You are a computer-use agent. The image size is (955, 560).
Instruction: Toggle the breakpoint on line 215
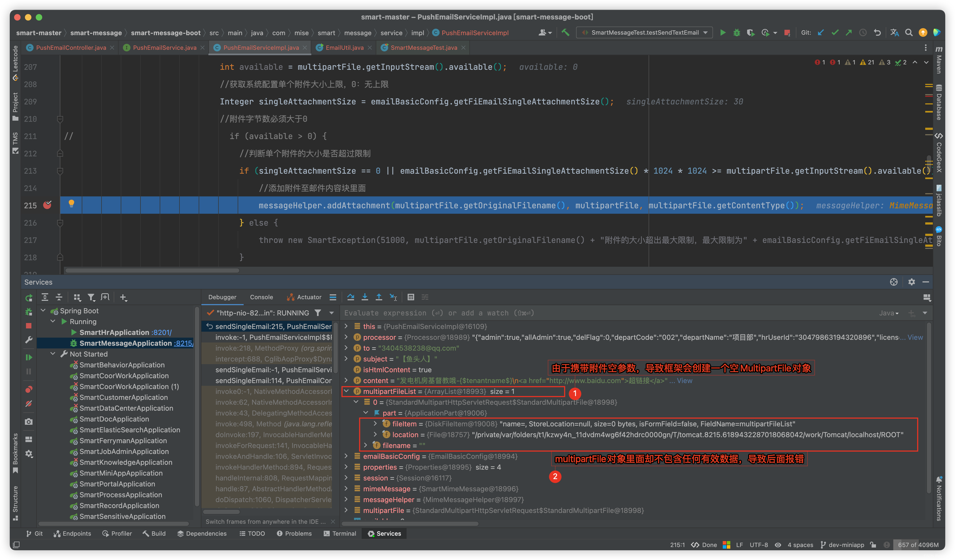[x=47, y=205]
